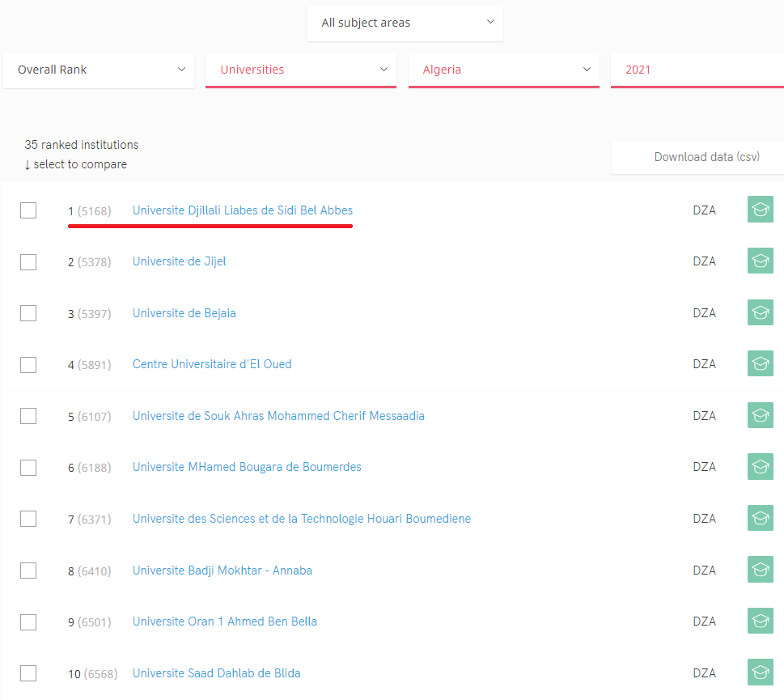Open the 2021 year selector
The width and height of the screenshot is (784, 700).
(x=697, y=70)
